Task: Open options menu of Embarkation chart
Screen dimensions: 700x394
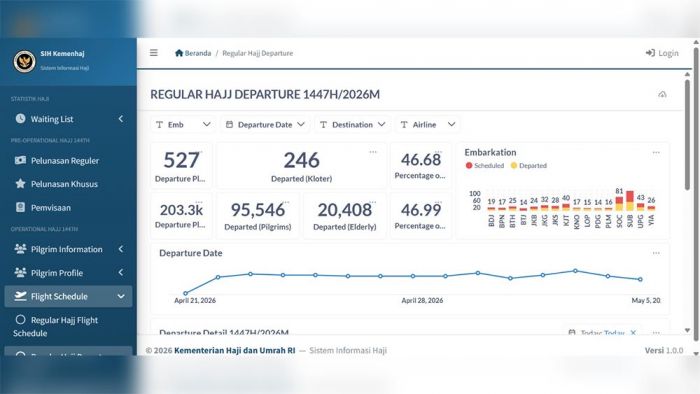Action: tap(656, 153)
